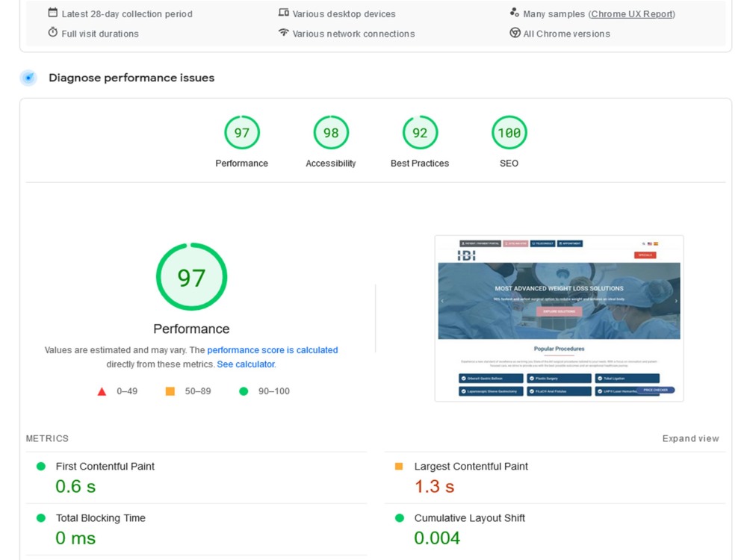Image resolution: width=747 pixels, height=560 pixels.
Task: Click the 'Latest 28-day collection period' text
Action: coord(127,13)
